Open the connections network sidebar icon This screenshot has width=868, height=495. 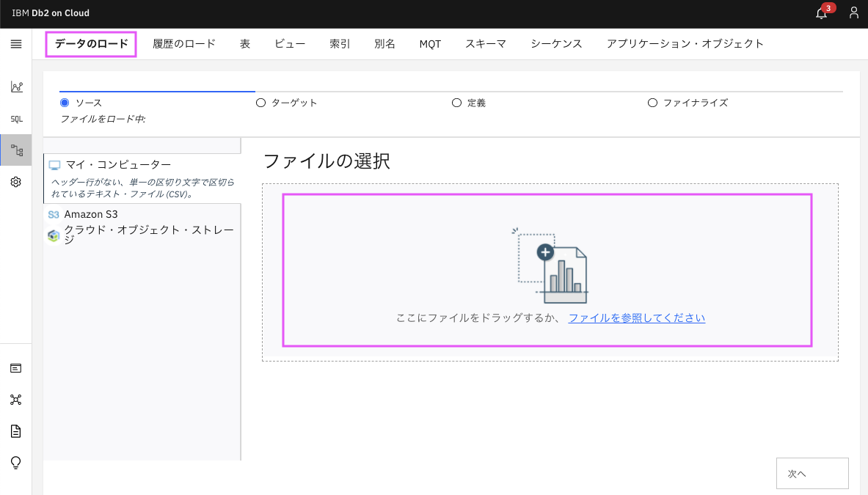coord(16,400)
